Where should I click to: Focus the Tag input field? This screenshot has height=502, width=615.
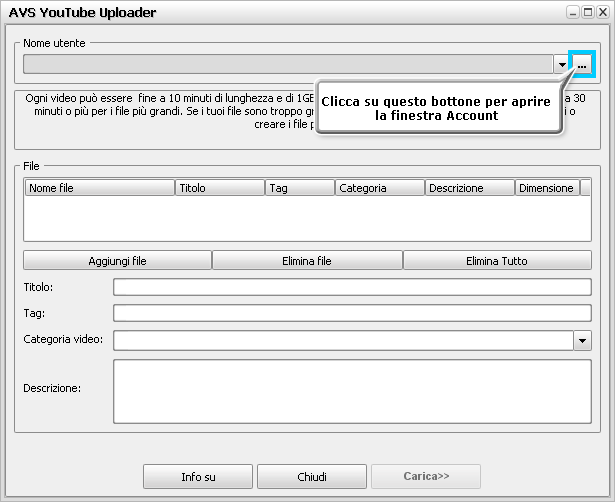click(x=352, y=313)
